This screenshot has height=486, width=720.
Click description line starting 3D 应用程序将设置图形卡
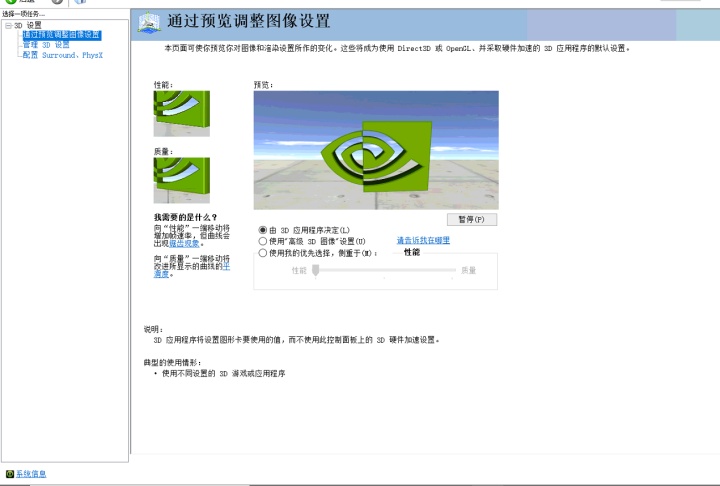coord(297,340)
